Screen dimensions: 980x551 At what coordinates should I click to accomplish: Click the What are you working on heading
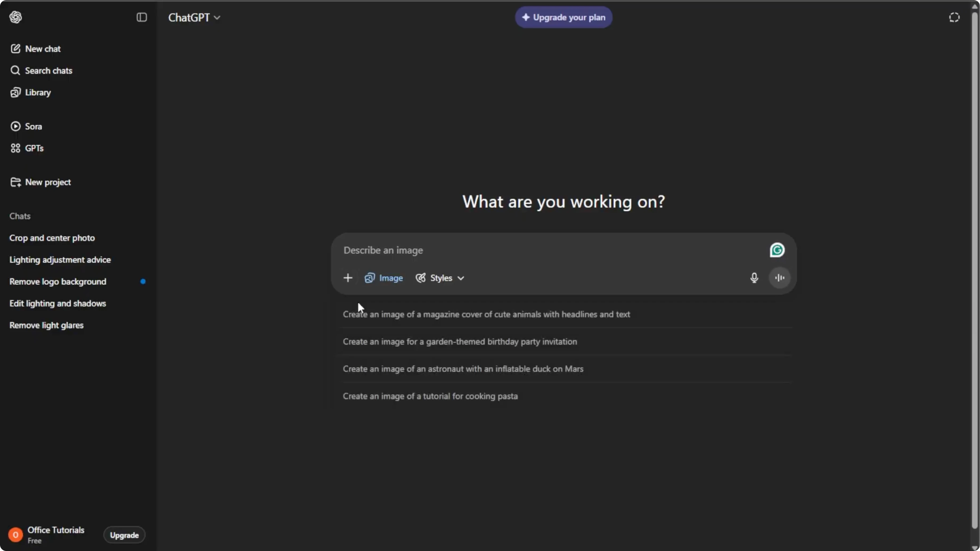point(563,202)
